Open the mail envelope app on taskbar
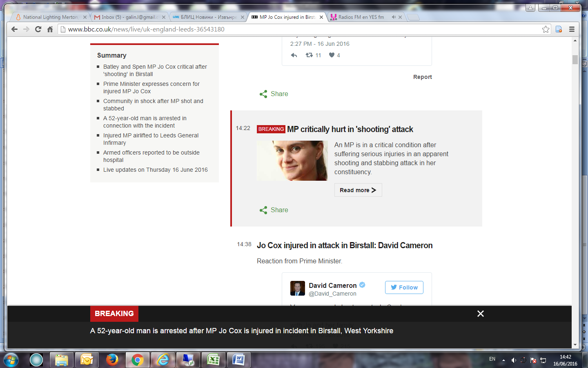Viewport: 588px width, 368px height. tap(87, 360)
